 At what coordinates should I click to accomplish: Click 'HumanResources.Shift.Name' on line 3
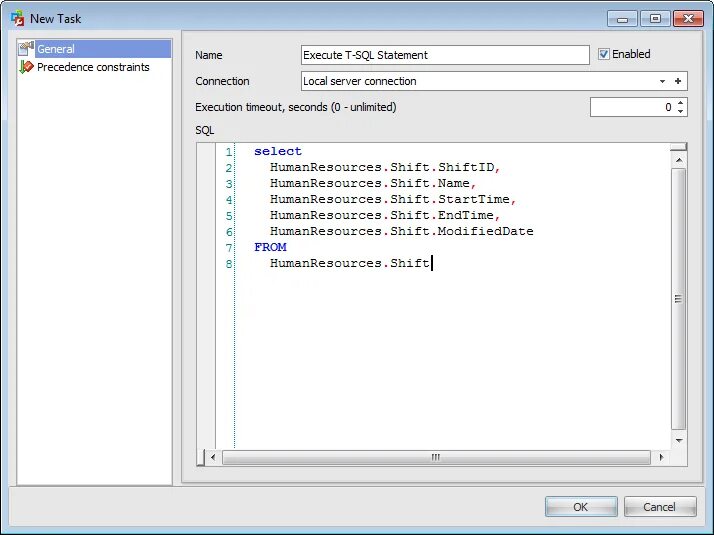[370, 183]
